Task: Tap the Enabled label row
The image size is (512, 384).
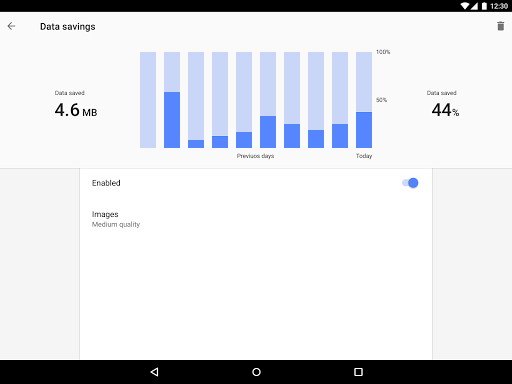Action: click(x=256, y=183)
